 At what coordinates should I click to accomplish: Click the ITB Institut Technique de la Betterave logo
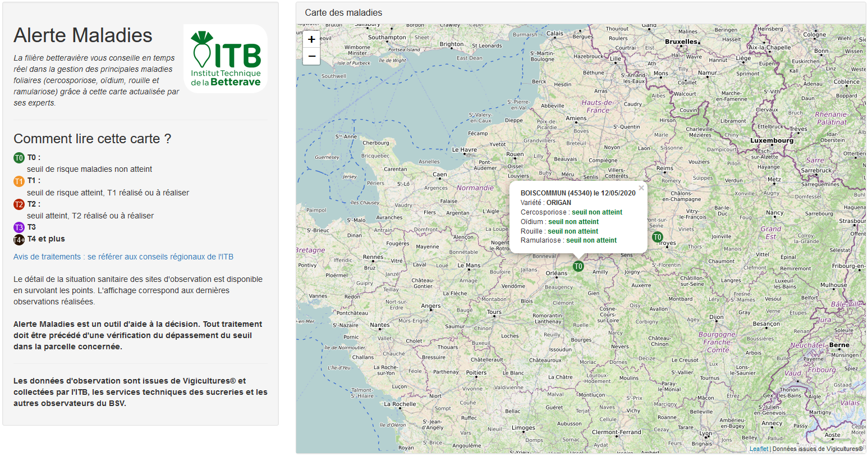(226, 58)
